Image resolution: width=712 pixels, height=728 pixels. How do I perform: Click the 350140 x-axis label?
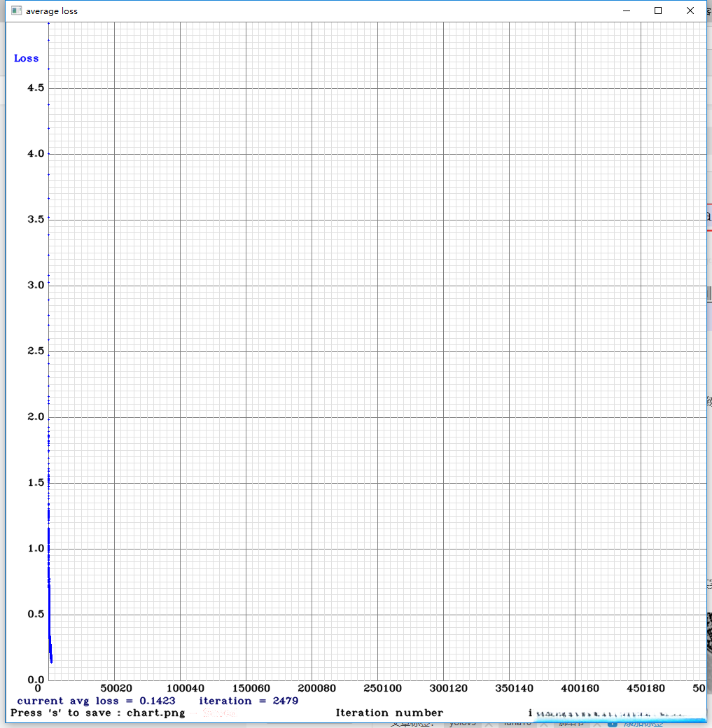coord(514,688)
